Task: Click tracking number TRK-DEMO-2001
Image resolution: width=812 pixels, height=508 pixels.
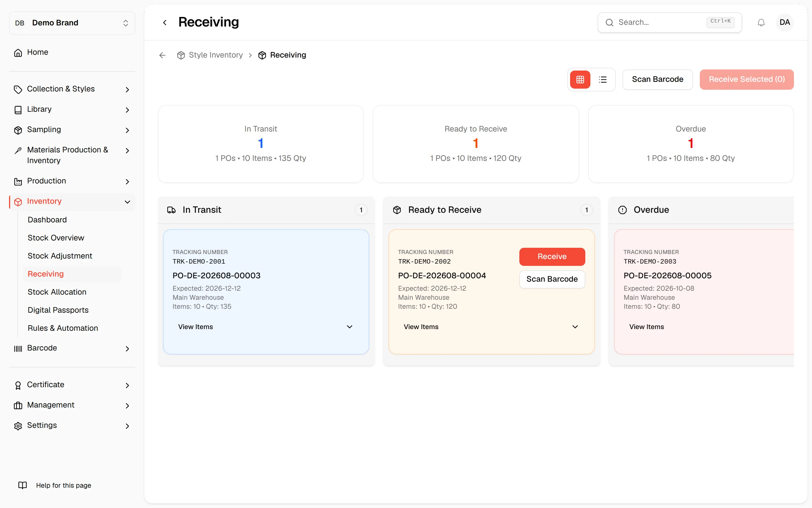Action: pos(199,262)
